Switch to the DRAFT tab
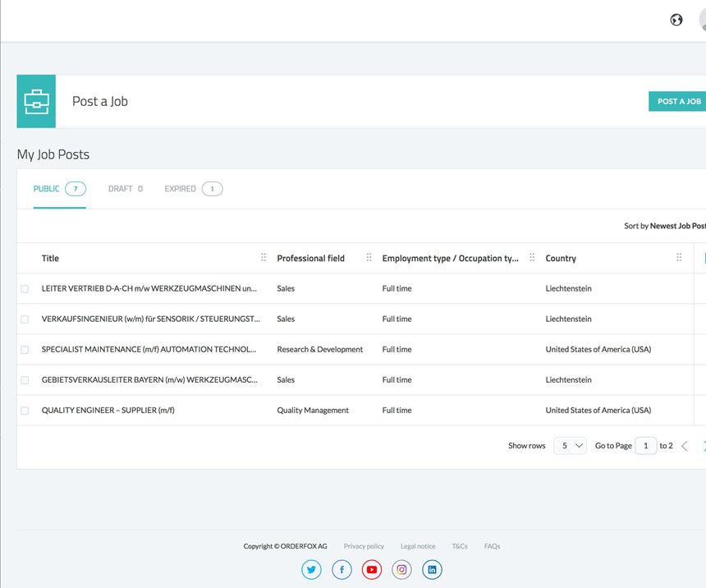Viewport: 706px width, 588px height. click(x=125, y=189)
